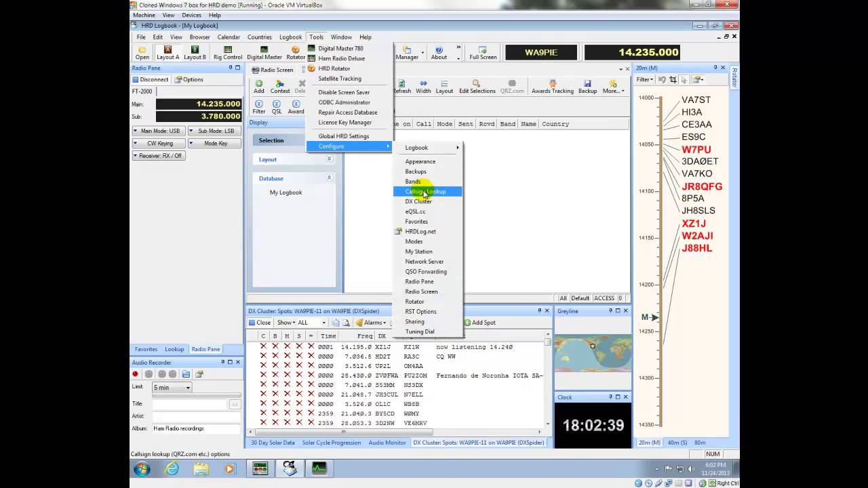The image size is (868, 488).
Task: Switch to Layout A
Action: coord(168,53)
